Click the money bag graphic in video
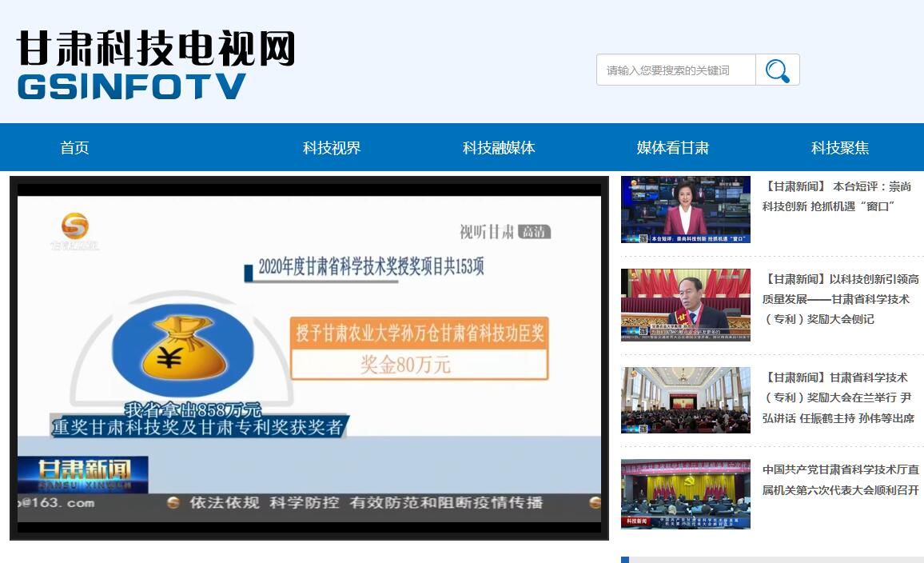The image size is (924, 563). tap(182, 349)
